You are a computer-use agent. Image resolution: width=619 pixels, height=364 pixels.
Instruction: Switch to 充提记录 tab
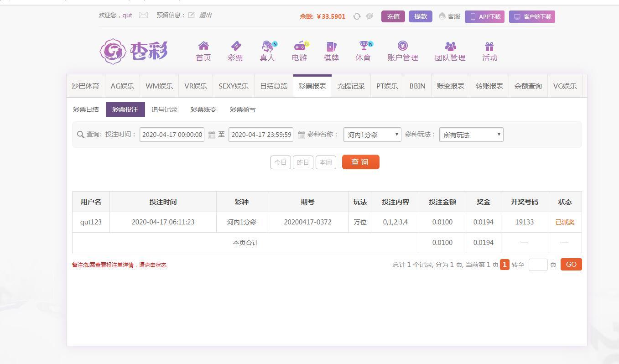351,86
